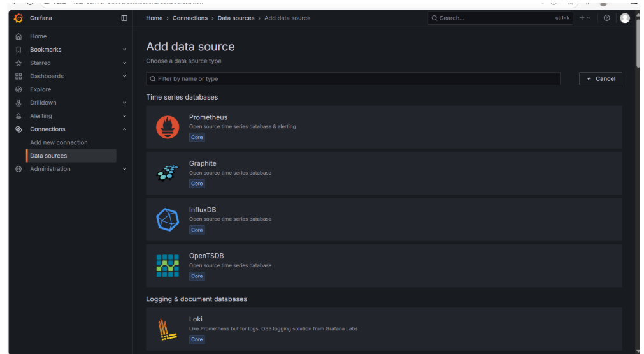This screenshot has width=644, height=354.
Task: Click the InfluxDB polyhedron logo
Action: click(168, 219)
